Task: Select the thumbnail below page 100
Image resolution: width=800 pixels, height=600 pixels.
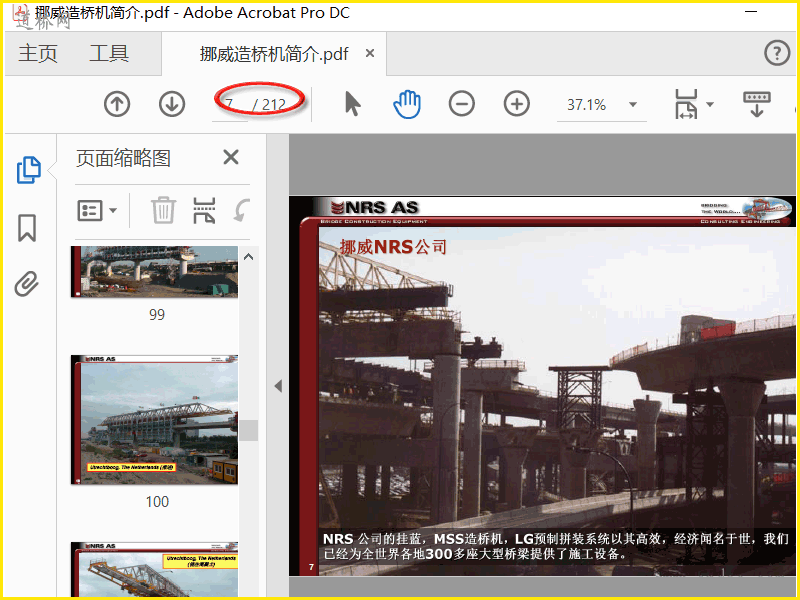Action: (154, 569)
